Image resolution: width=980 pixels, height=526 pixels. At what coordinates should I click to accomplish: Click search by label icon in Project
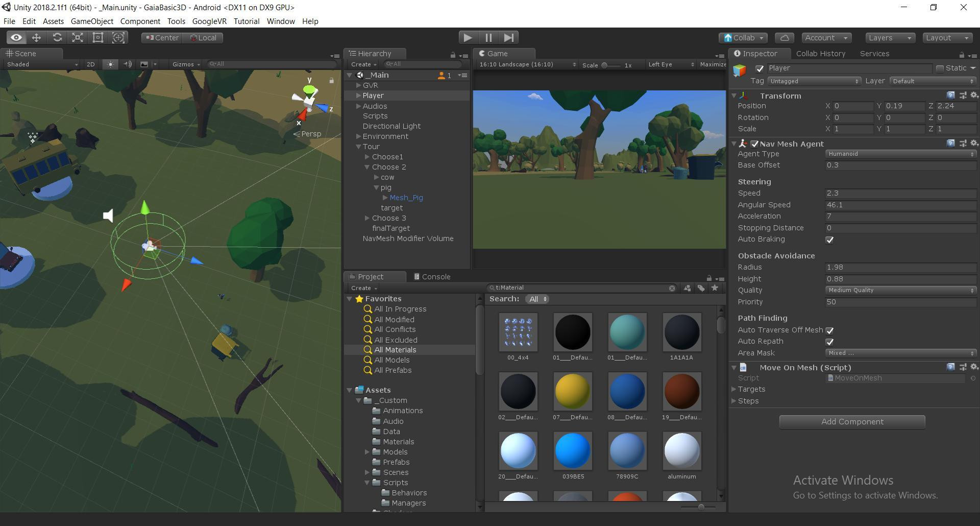701,288
